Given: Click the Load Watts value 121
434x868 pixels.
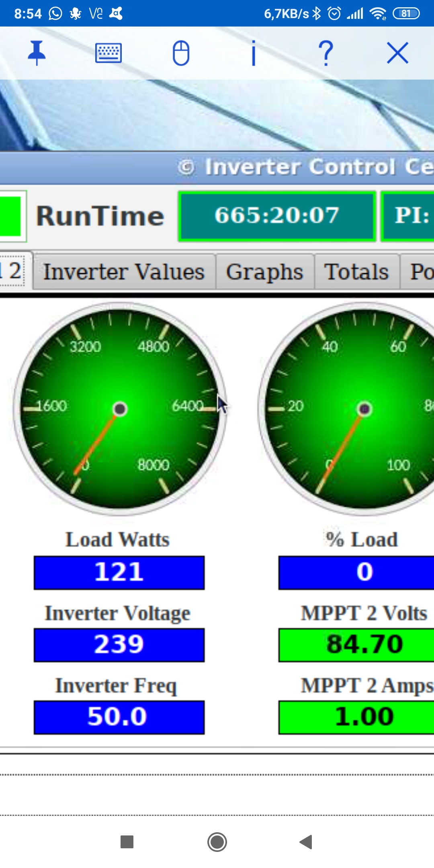Looking at the screenshot, I should point(119,573).
